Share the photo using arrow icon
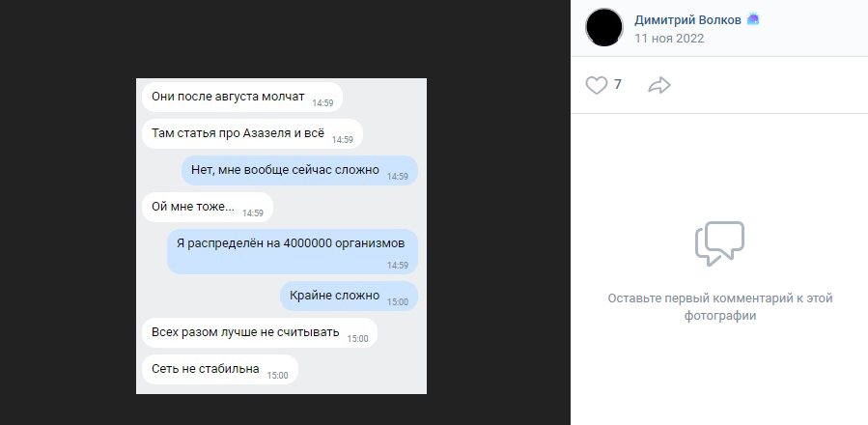The image size is (868, 425). (x=659, y=85)
